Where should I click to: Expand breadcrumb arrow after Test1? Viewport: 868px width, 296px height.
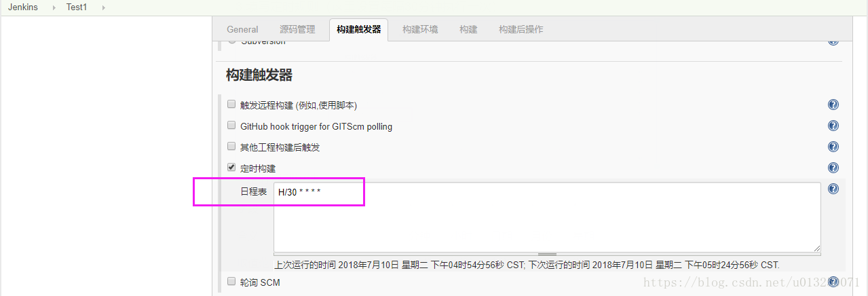pos(103,7)
